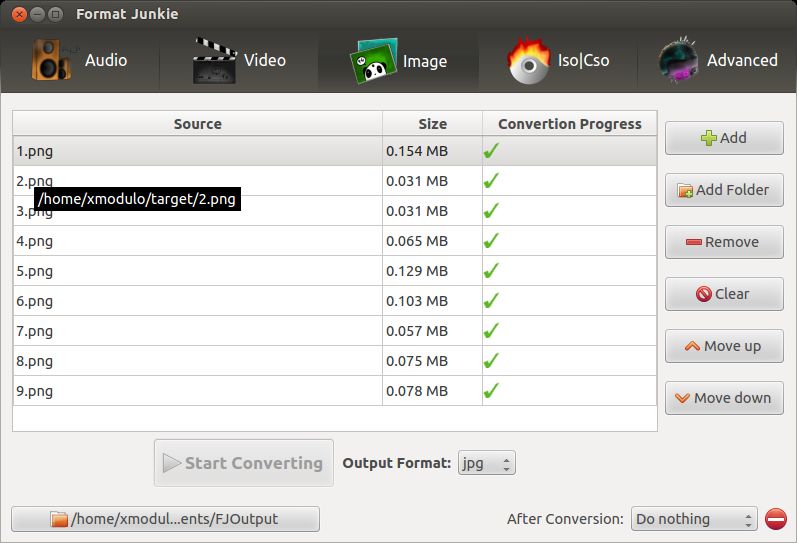The height and width of the screenshot is (543, 797).
Task: Go to the Advanced tab
Action: tap(717, 60)
